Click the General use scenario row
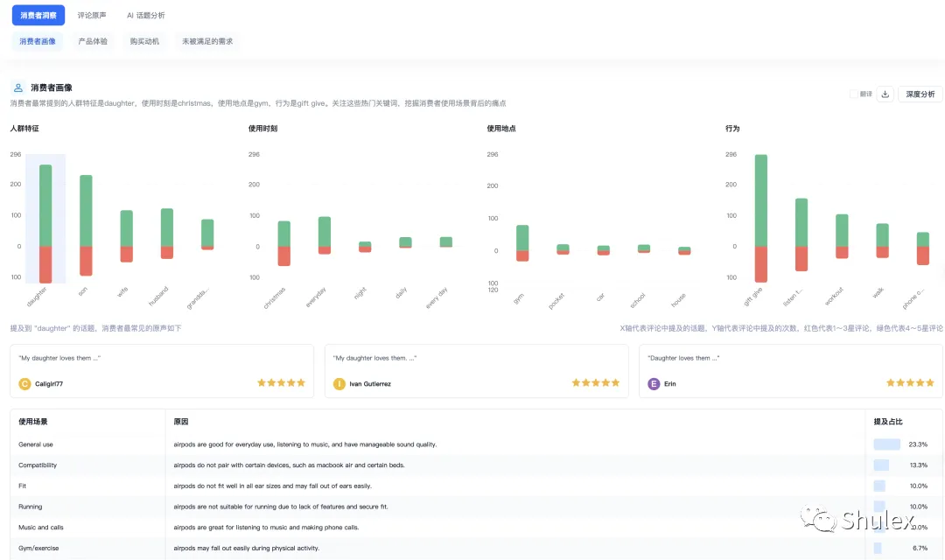 [476, 444]
